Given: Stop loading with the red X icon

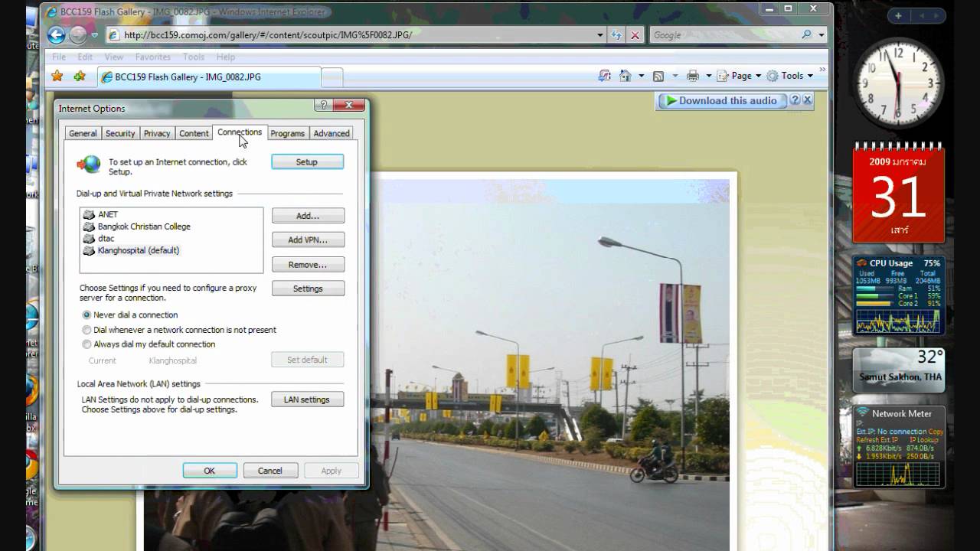Looking at the screenshot, I should (635, 35).
